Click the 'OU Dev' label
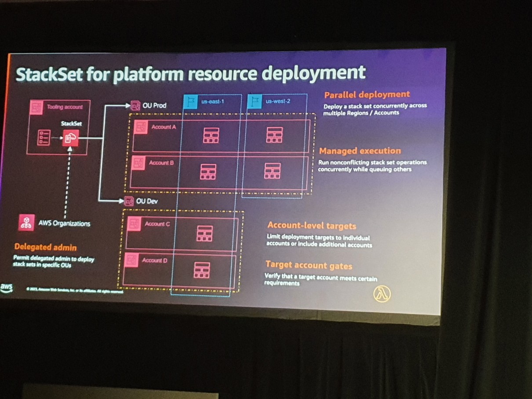The image size is (532, 399). (x=147, y=201)
